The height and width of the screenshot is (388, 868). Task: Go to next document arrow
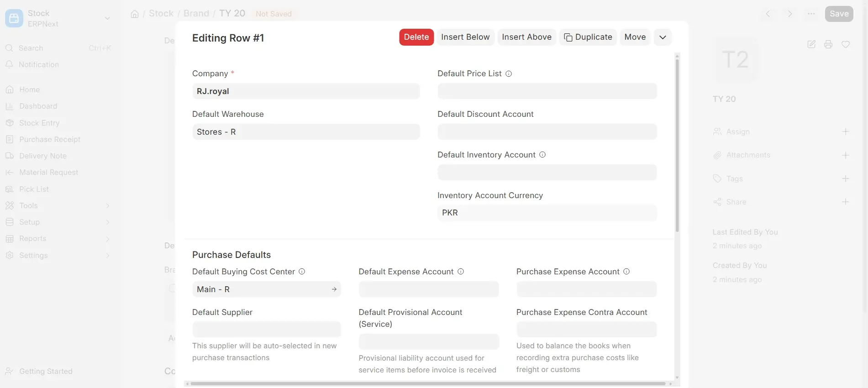[789, 14]
